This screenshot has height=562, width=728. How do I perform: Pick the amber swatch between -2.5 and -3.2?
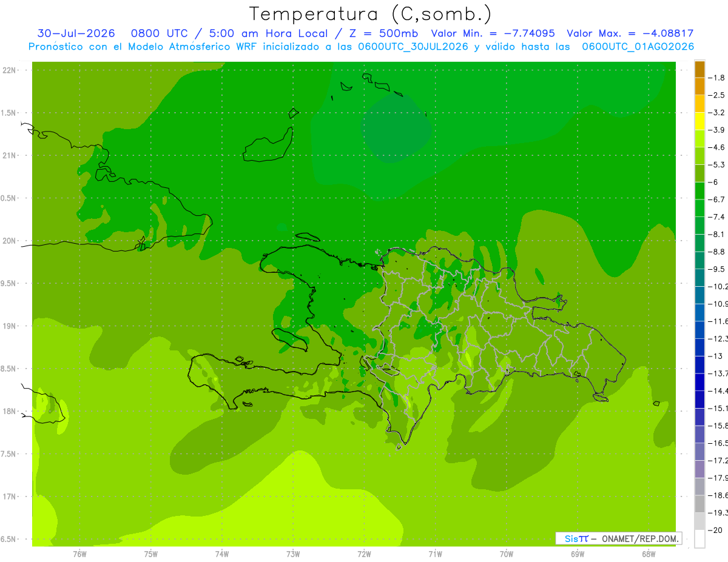699,104
